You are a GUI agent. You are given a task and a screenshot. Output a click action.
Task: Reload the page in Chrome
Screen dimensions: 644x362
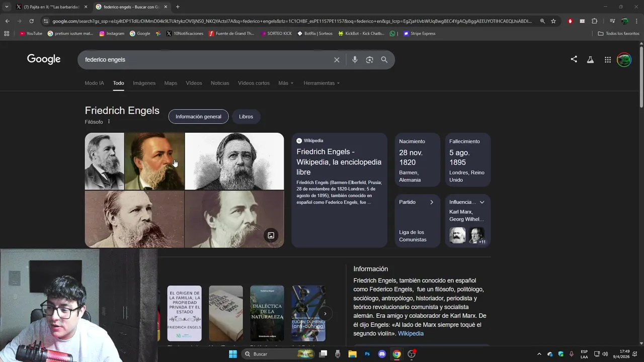pos(31,21)
